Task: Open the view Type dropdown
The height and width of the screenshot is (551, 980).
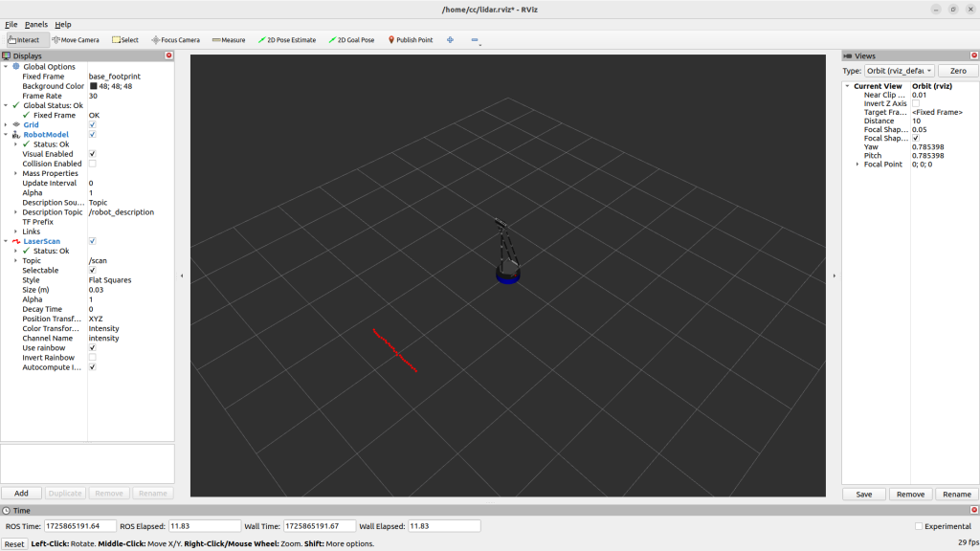Action: point(900,71)
